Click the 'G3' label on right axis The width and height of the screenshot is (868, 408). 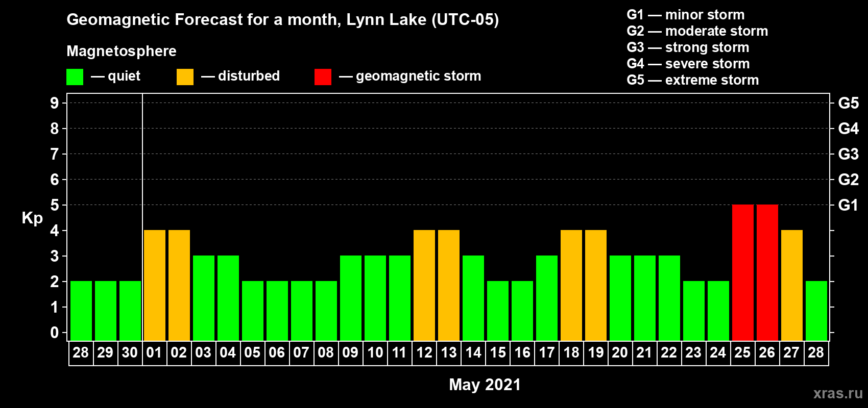pyautogui.click(x=848, y=154)
